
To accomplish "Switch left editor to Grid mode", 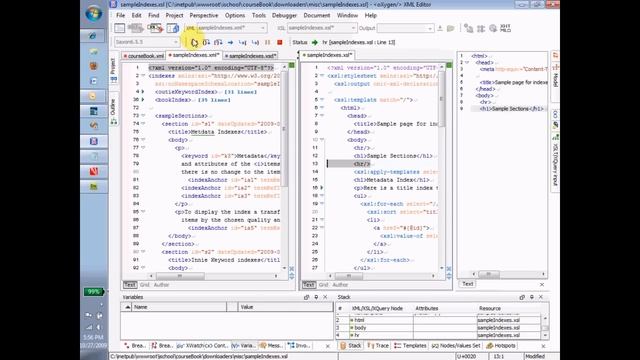I will point(144,285).
